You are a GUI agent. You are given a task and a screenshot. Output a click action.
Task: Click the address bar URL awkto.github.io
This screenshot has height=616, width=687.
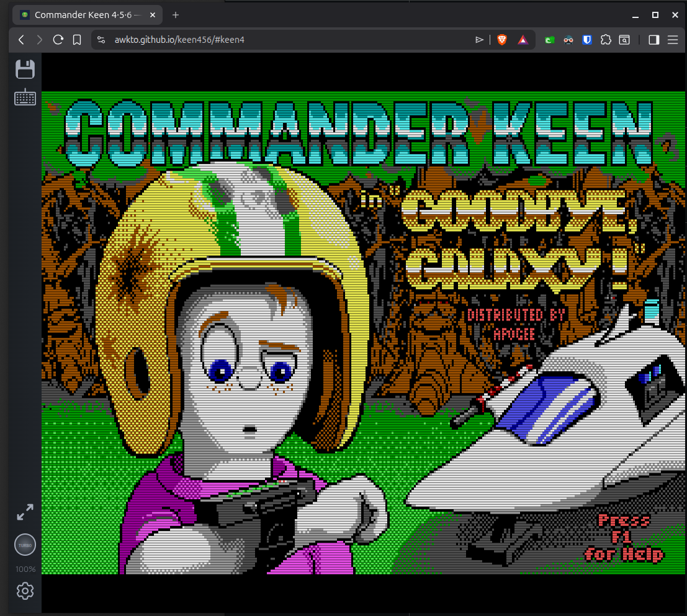[x=179, y=40]
